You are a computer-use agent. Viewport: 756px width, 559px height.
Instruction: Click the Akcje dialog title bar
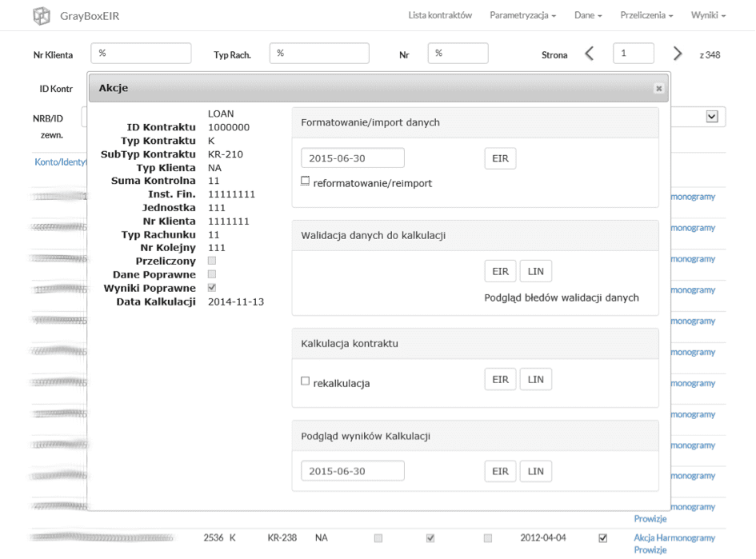pos(378,88)
